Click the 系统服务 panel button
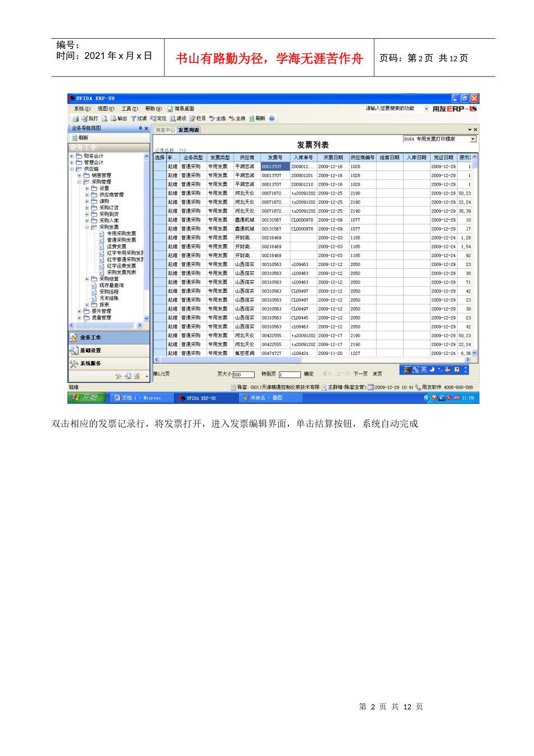This screenshot has width=534, height=756. pos(109,363)
